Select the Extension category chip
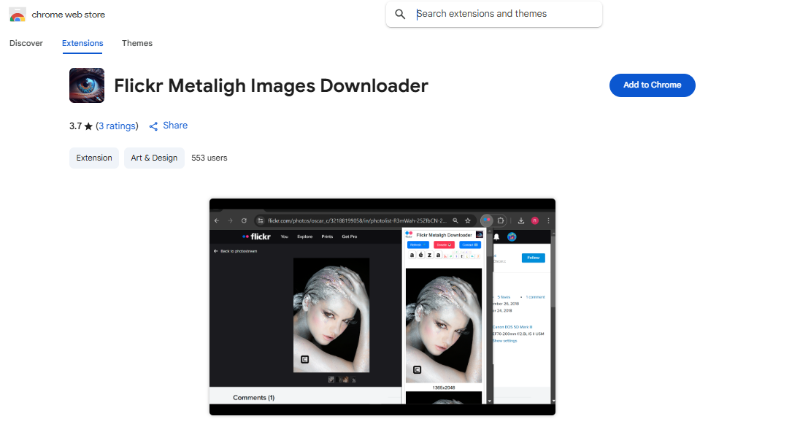800x439 pixels. coord(94,158)
